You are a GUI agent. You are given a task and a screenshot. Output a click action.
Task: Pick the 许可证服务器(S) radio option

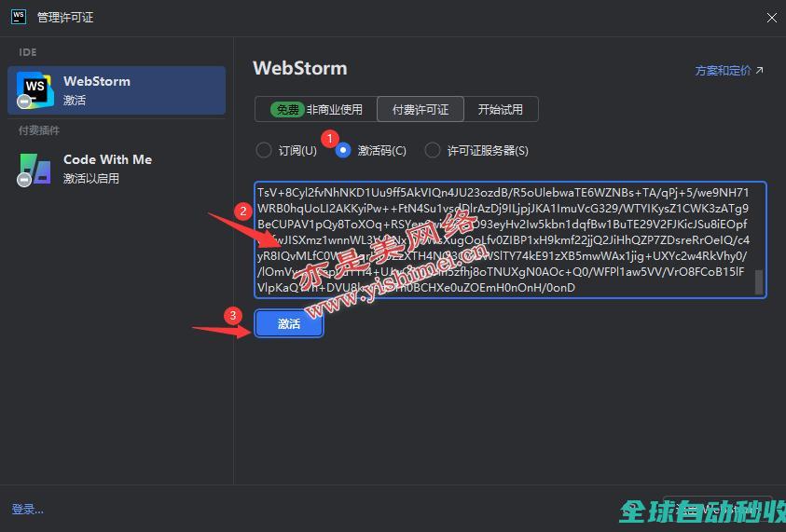433,150
